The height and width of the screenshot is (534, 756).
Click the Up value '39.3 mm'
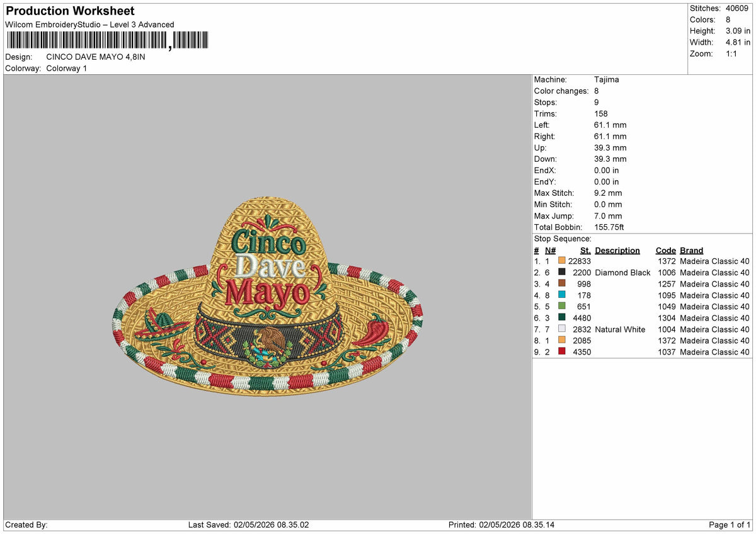610,147
